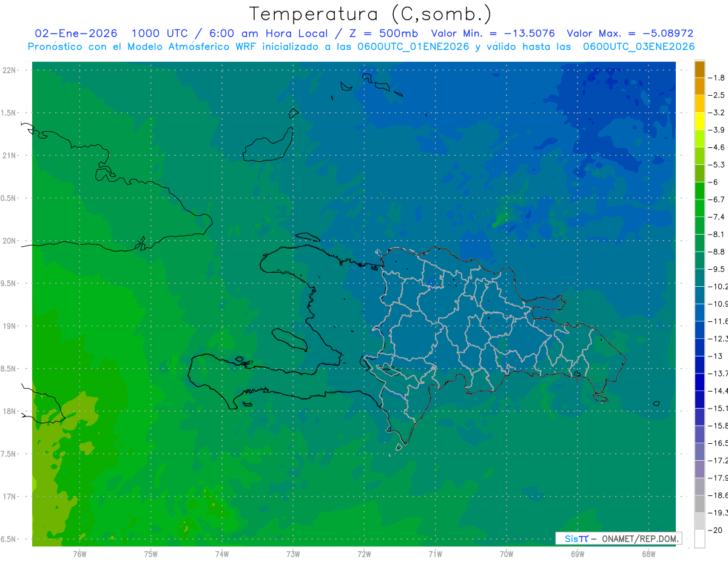Select 'Valor Min. = -13.5076' text

pyautogui.click(x=493, y=33)
